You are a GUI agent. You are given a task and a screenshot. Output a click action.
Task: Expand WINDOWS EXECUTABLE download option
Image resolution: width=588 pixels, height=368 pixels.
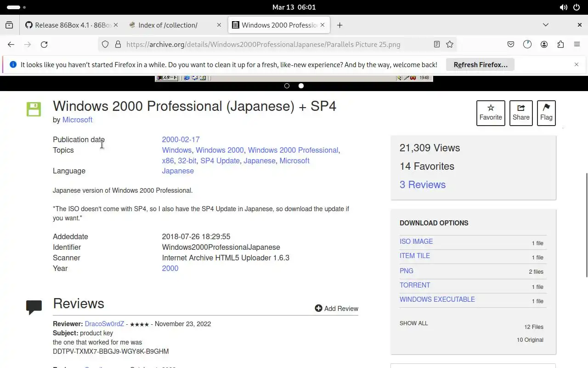tap(437, 299)
